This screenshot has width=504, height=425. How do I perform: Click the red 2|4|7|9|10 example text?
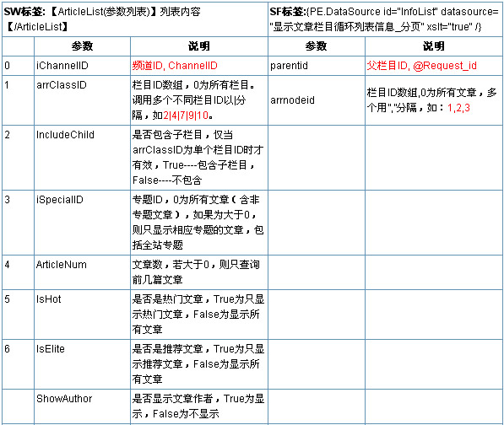186,116
